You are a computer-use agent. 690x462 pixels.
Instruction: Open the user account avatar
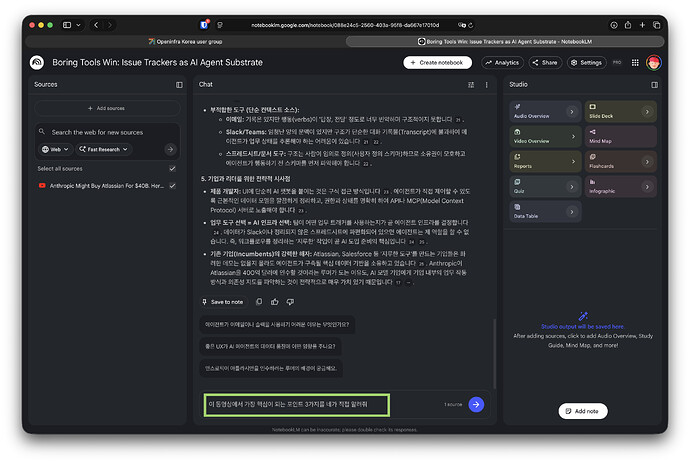pos(653,62)
